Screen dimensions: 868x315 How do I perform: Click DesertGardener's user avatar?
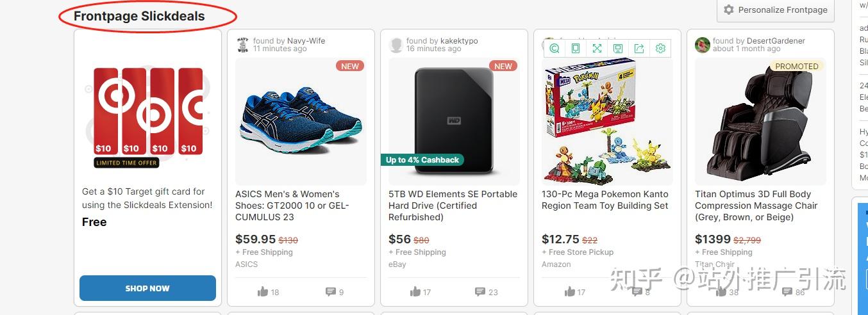click(x=703, y=45)
